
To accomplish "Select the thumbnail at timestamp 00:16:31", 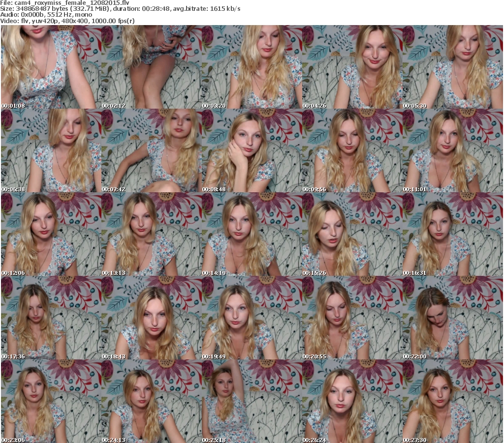I will [453, 235].
